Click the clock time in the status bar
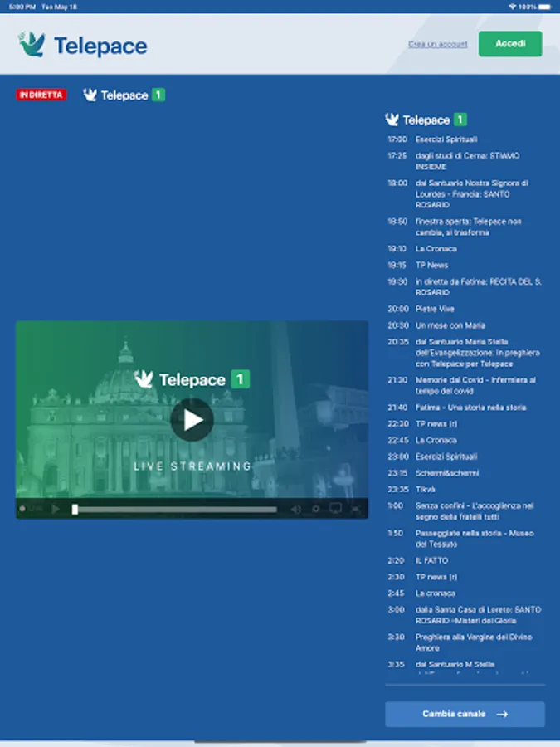 [22, 7]
